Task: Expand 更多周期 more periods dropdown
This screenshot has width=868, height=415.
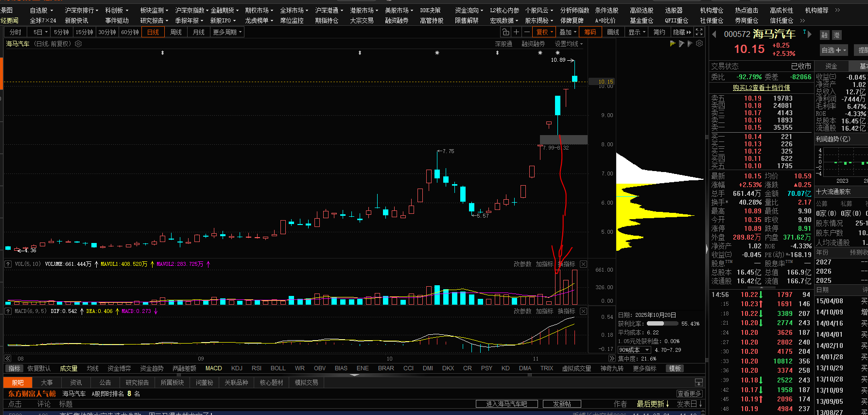Action: [x=227, y=32]
